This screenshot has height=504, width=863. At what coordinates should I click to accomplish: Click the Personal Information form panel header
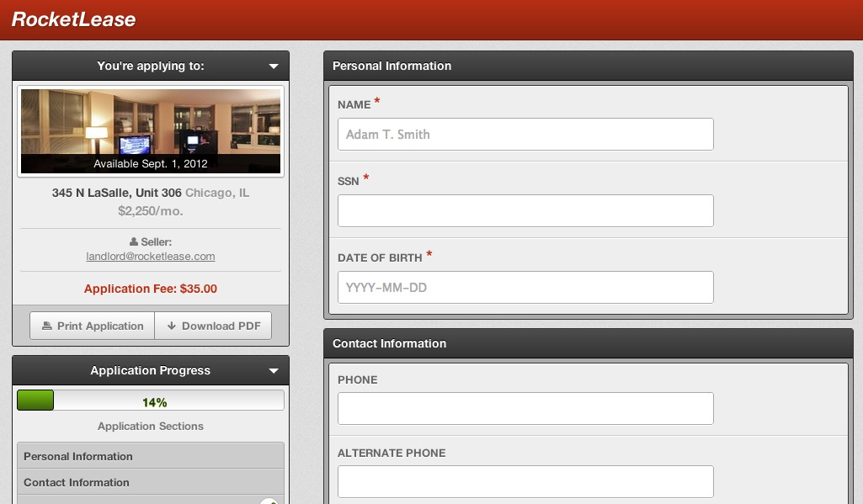click(x=589, y=66)
